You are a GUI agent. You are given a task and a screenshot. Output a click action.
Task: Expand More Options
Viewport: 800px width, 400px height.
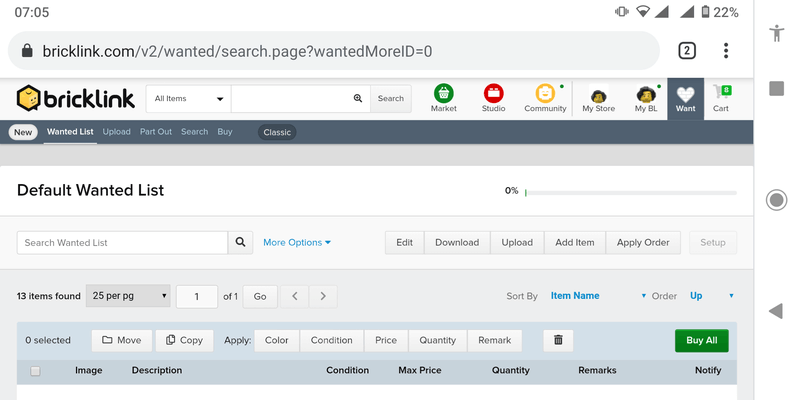(x=297, y=242)
